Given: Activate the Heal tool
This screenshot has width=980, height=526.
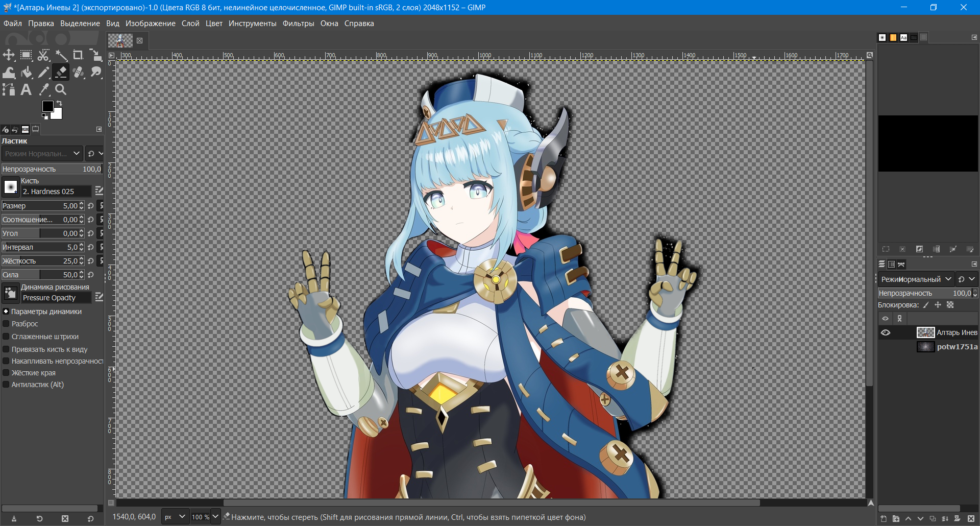Looking at the screenshot, I should [78, 73].
